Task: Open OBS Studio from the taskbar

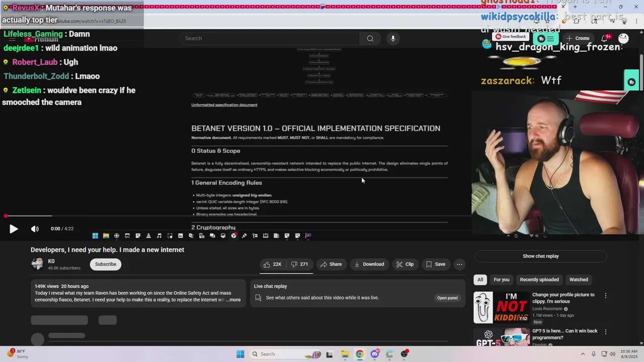Action: pyautogui.click(x=405, y=354)
